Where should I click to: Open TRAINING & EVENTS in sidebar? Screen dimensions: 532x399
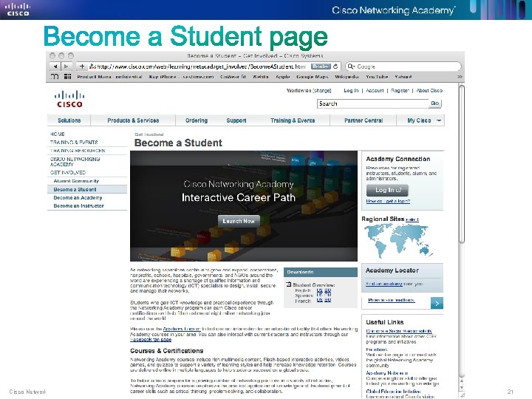click(x=74, y=142)
